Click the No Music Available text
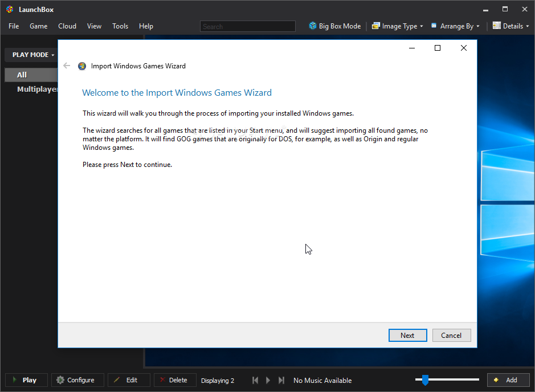Viewport: 535px width, 392px height. pos(322,381)
